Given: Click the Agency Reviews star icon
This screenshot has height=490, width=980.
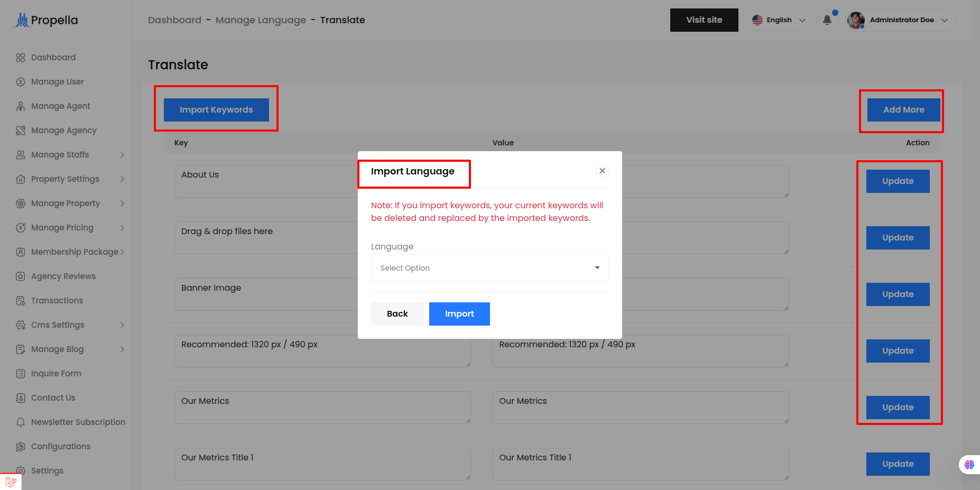Looking at the screenshot, I should (21, 276).
